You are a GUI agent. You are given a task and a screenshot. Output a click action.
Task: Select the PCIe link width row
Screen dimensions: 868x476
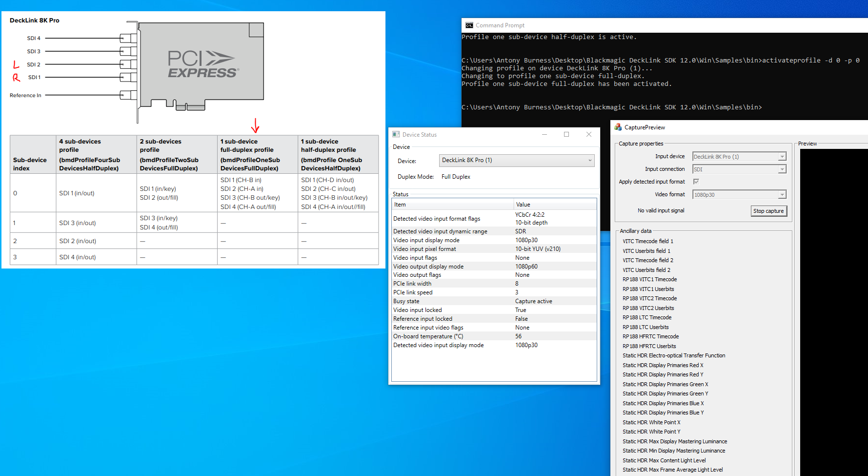[494, 284]
